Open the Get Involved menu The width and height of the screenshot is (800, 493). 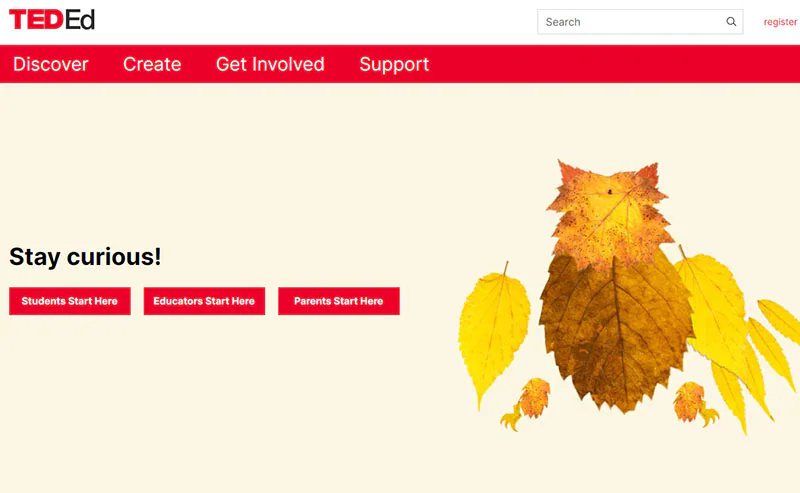click(x=270, y=64)
